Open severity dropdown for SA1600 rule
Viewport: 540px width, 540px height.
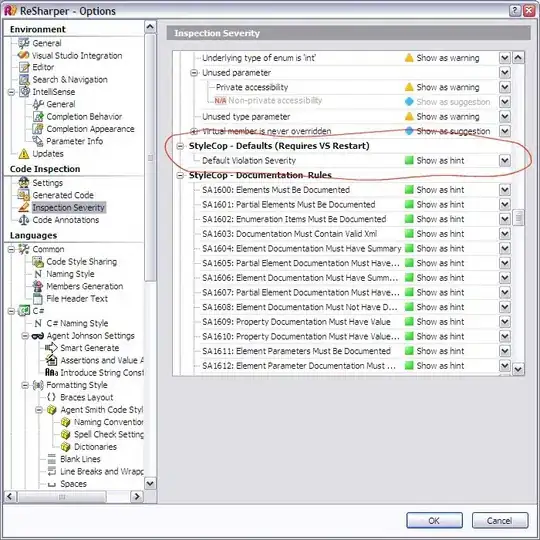505,190
